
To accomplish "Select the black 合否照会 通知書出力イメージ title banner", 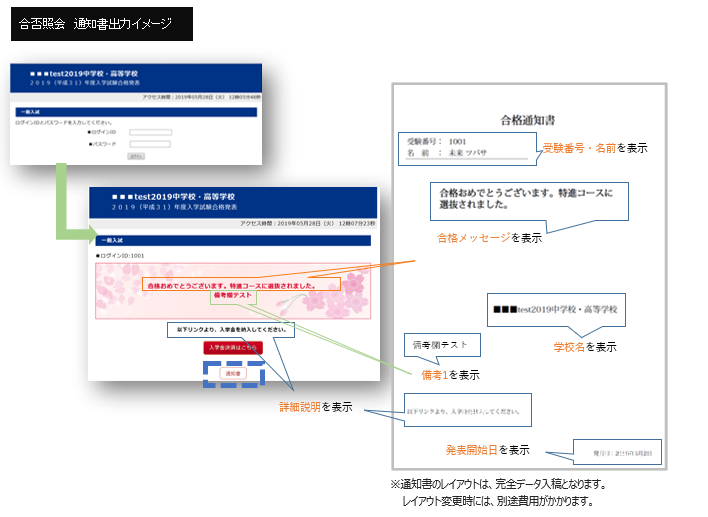I will pyautogui.click(x=101, y=25).
